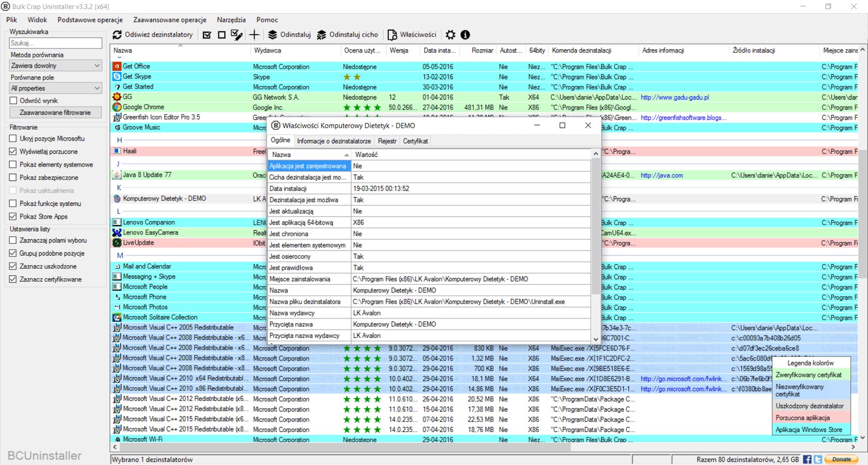Click into the Szukaj search field
This screenshot has width=868, height=465.
click(56, 43)
